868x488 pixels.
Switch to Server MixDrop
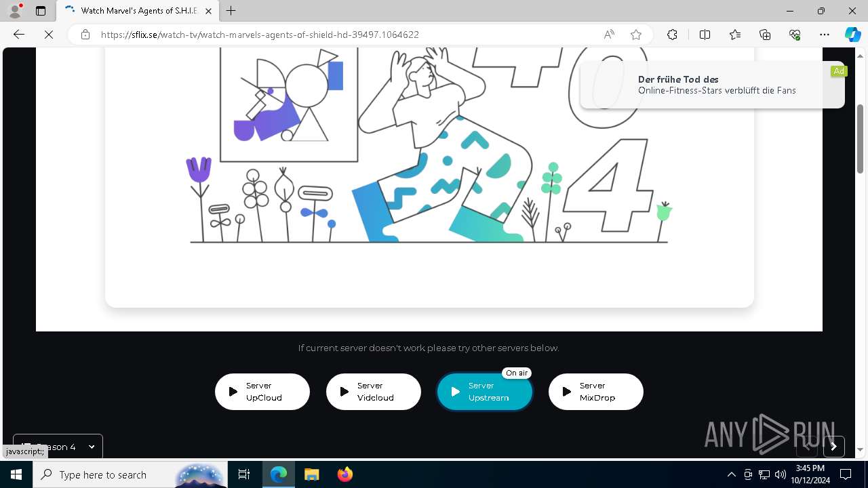596,392
